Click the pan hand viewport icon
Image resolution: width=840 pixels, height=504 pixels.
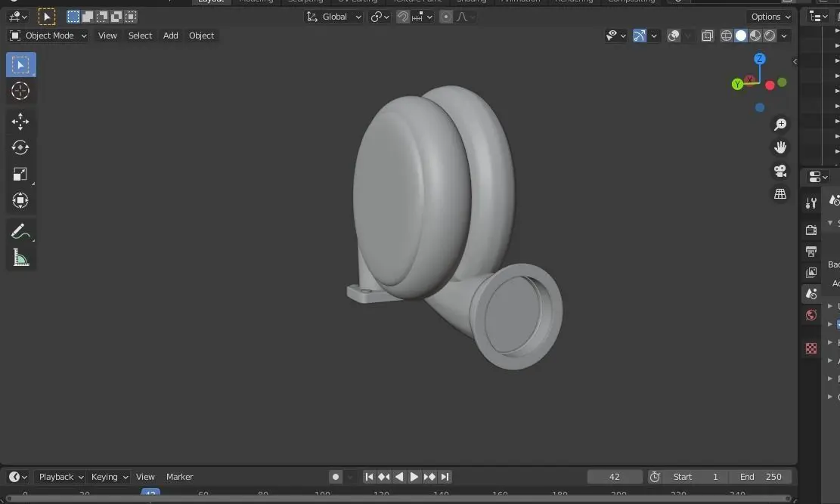(x=780, y=147)
